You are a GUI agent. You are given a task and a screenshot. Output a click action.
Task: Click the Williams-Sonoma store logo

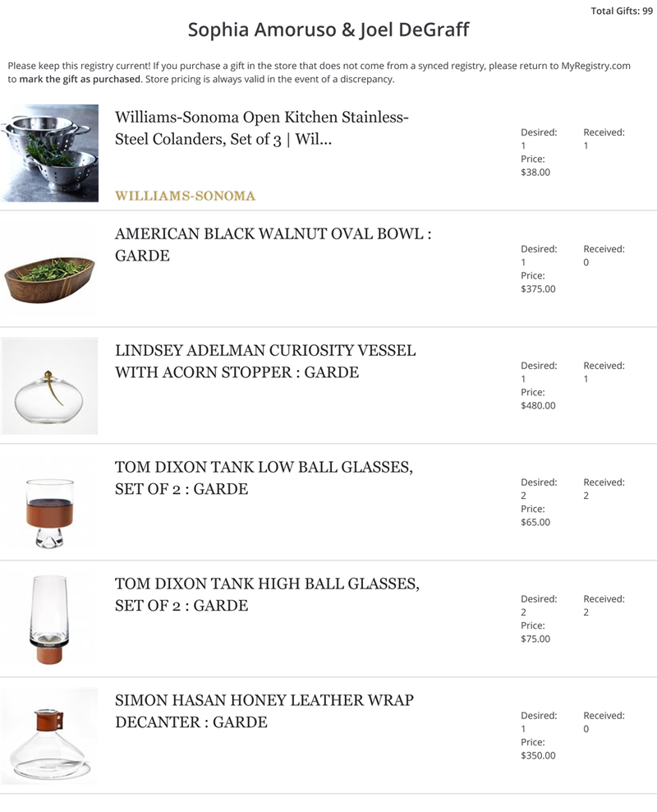186,196
